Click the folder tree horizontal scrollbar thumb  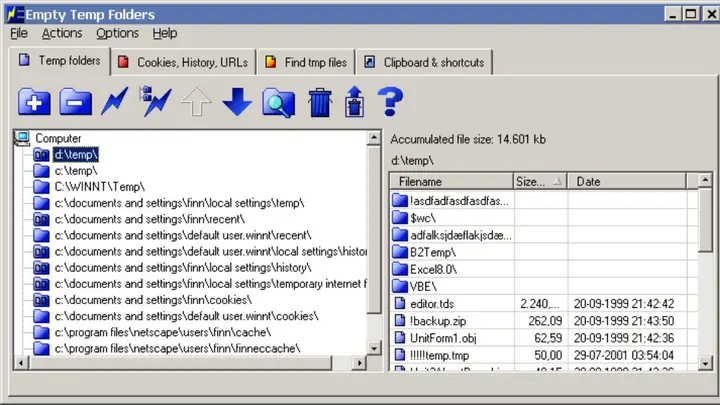click(179, 363)
